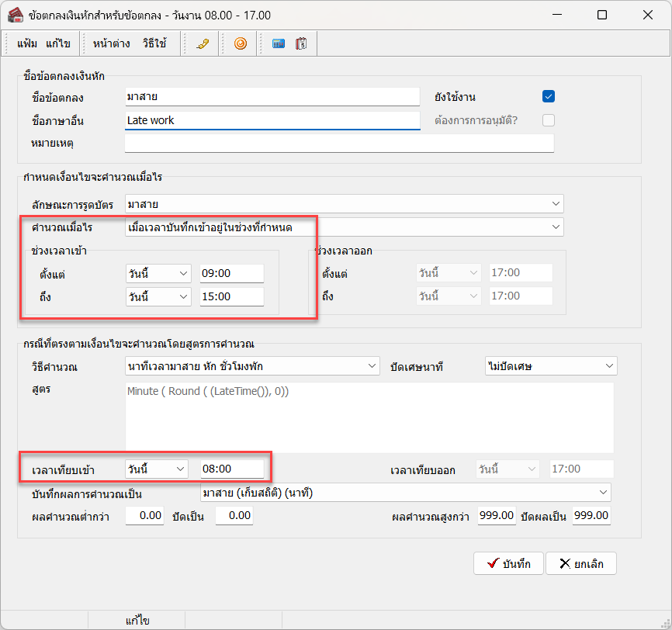672x630 pixels.
Task: Click the หมายเหตุ remarks input field
Action: pos(339,144)
